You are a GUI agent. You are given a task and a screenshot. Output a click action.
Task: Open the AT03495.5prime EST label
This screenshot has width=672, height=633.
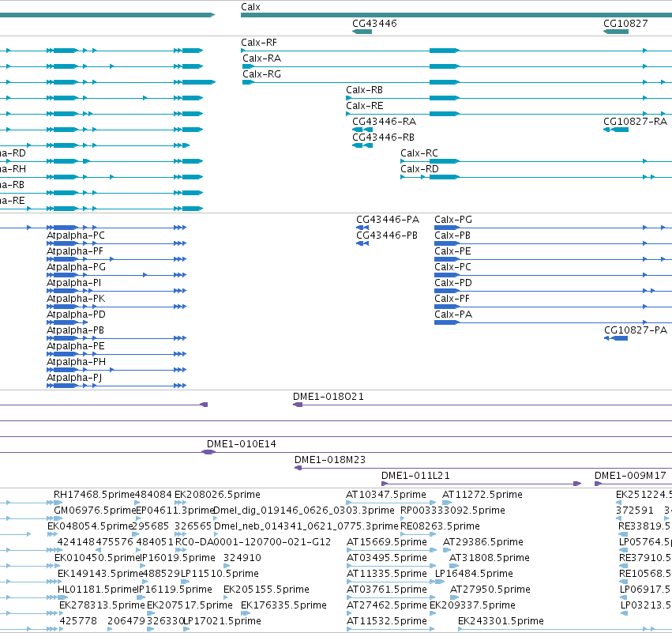[x=387, y=559]
